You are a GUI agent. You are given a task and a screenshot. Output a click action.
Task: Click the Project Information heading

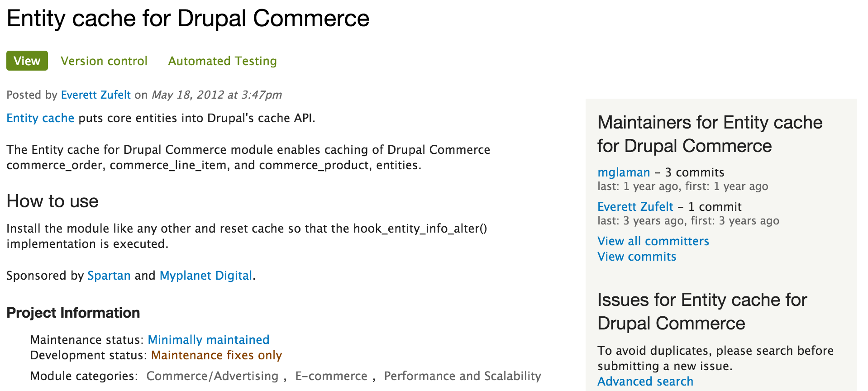click(x=73, y=313)
